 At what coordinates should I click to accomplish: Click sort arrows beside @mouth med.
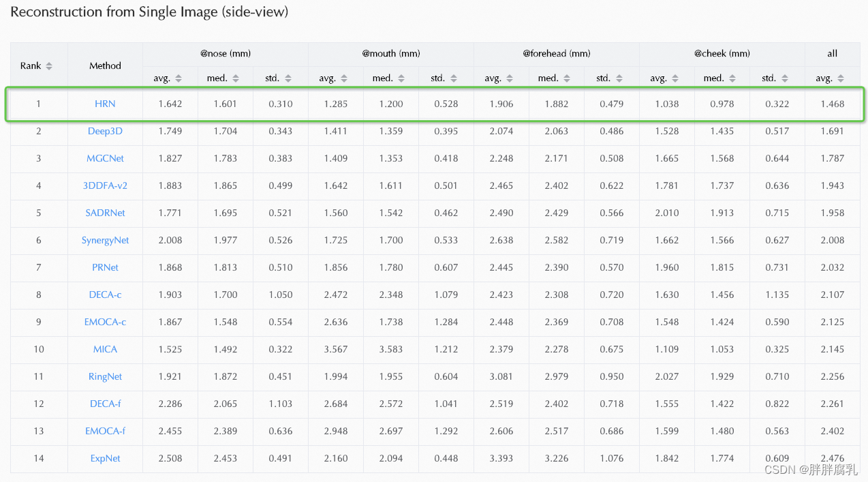401,78
